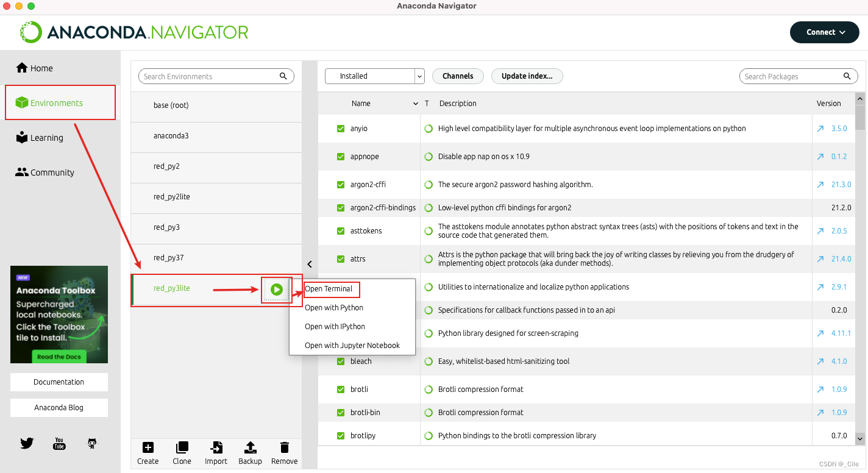Click the Update index button
This screenshot has width=868, height=473.
[527, 76]
